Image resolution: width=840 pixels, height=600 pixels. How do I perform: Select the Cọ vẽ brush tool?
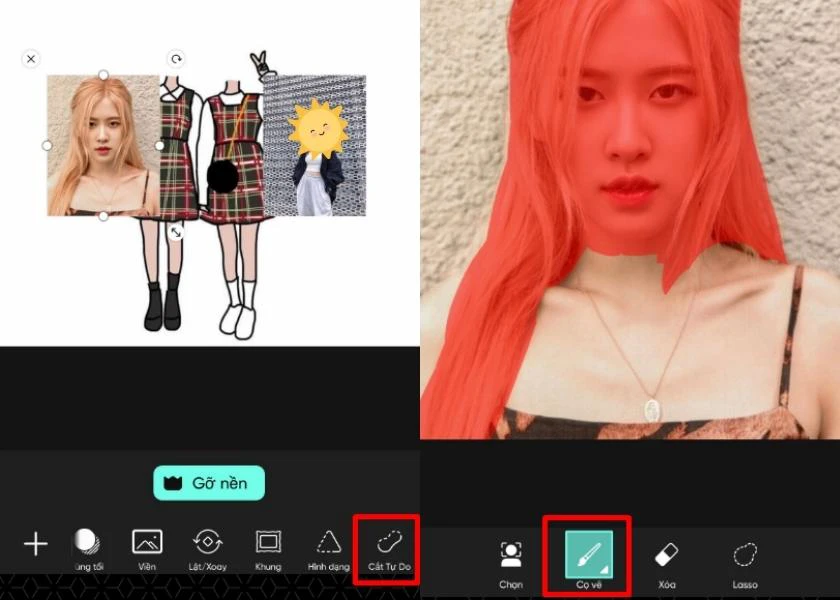click(x=589, y=559)
